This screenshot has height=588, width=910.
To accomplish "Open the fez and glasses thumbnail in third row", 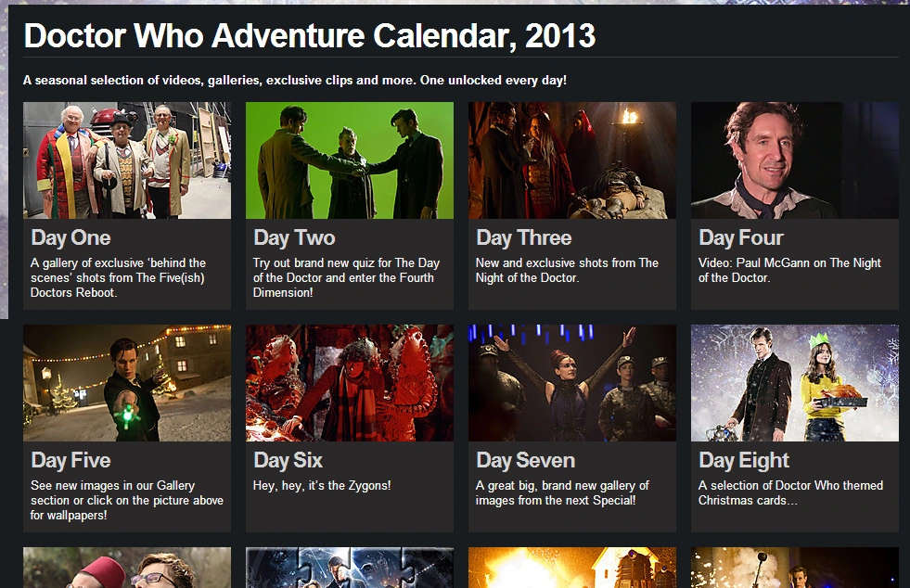I will [127, 568].
